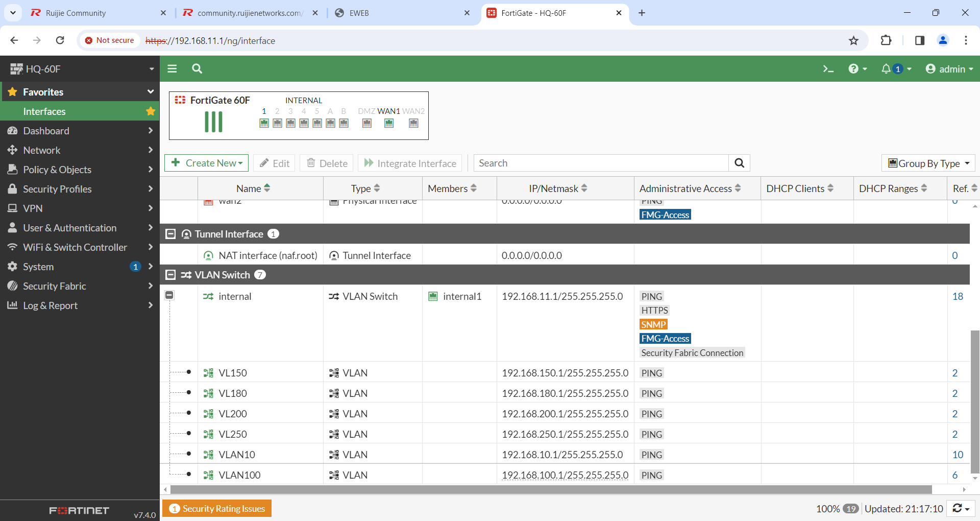Select the NAT interface (naf.root) row

565,255
